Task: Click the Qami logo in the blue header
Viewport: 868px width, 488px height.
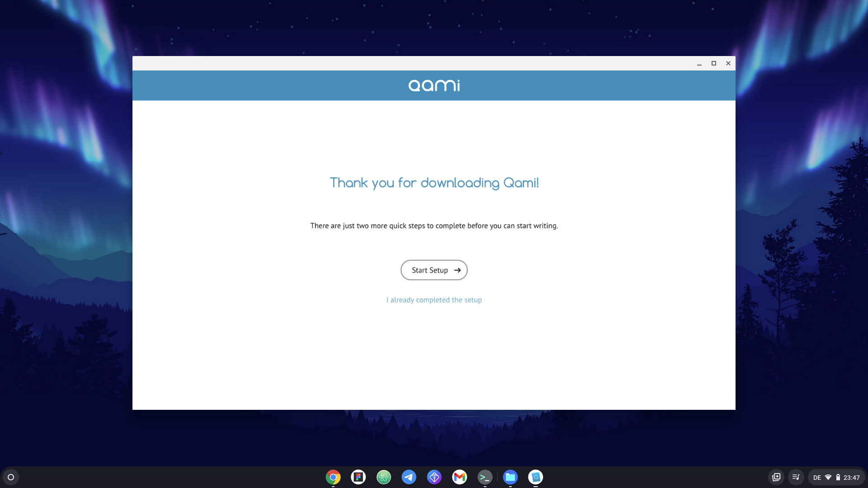Action: tap(434, 85)
